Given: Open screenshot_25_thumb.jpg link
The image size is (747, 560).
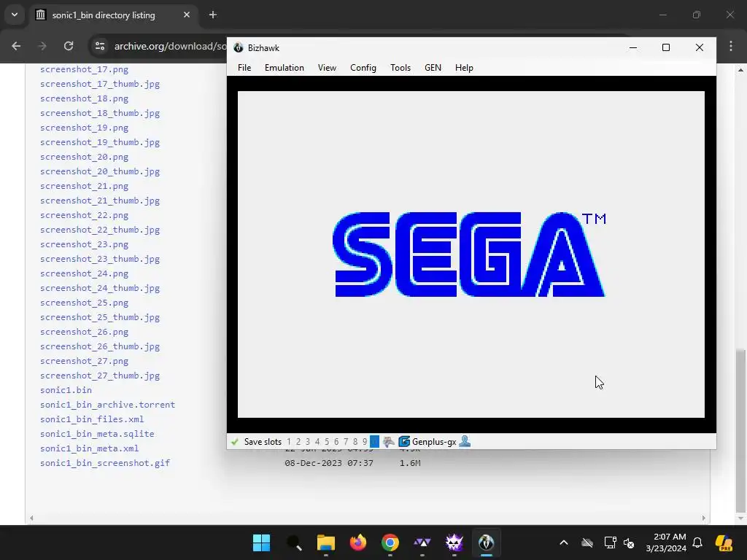Looking at the screenshot, I should 100,317.
